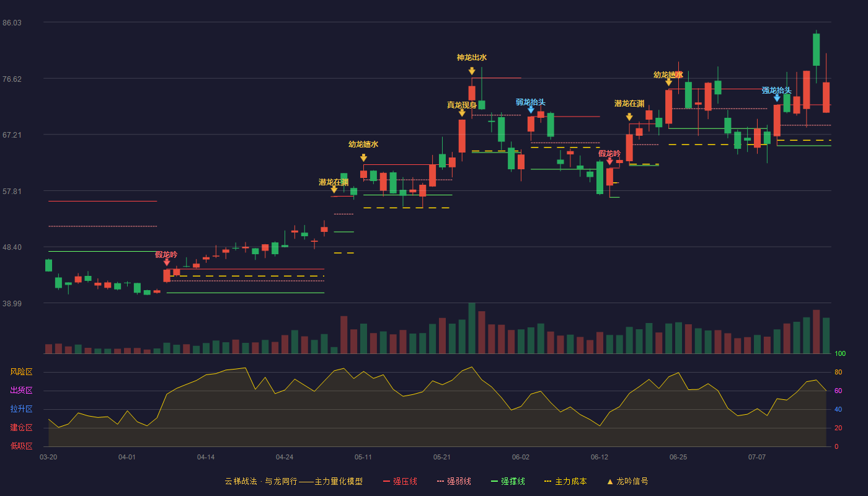Click the green 100 indicator scale value
The width and height of the screenshot is (868, 496).
(x=840, y=353)
